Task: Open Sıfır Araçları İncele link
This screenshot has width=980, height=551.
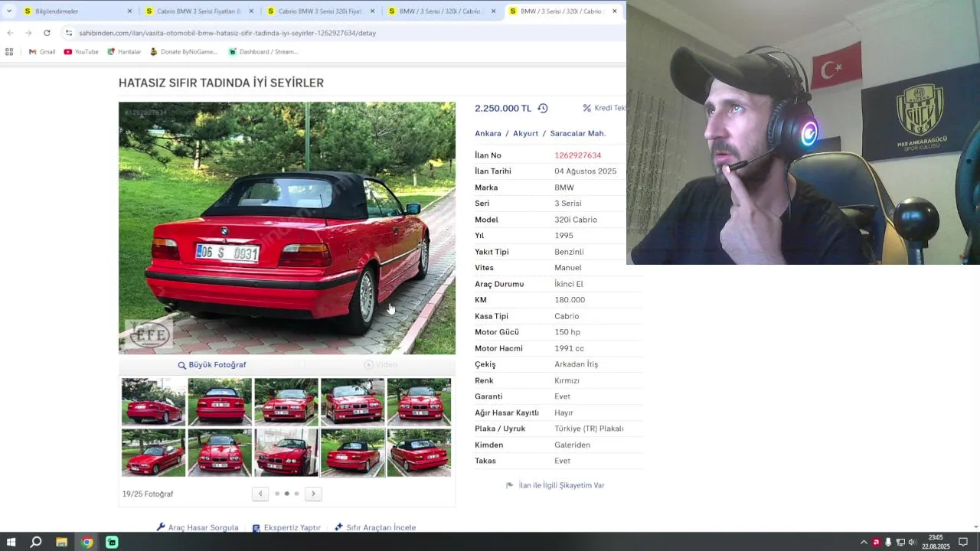Action: 375,527
